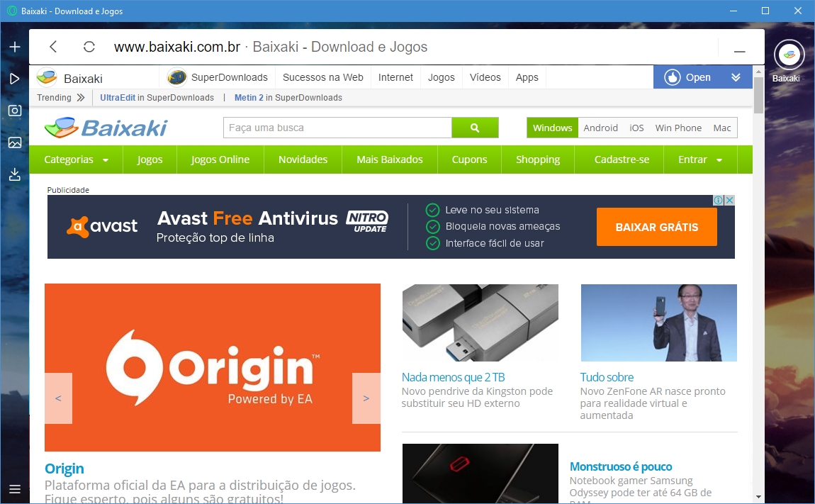Click SuperDownloads toolbar text link
The height and width of the screenshot is (504, 815).
click(229, 77)
